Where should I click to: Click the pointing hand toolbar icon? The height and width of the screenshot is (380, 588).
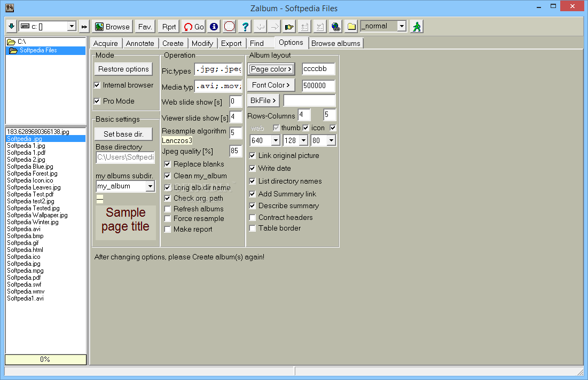[289, 27]
